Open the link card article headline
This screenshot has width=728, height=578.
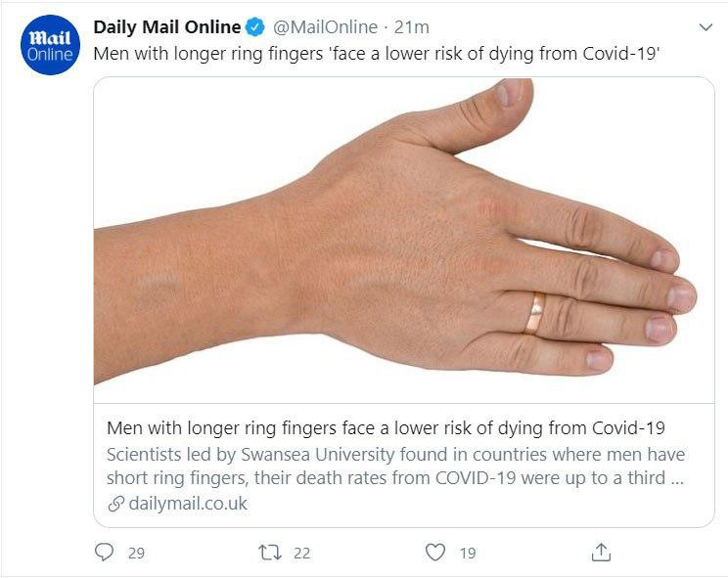pyautogui.click(x=386, y=427)
